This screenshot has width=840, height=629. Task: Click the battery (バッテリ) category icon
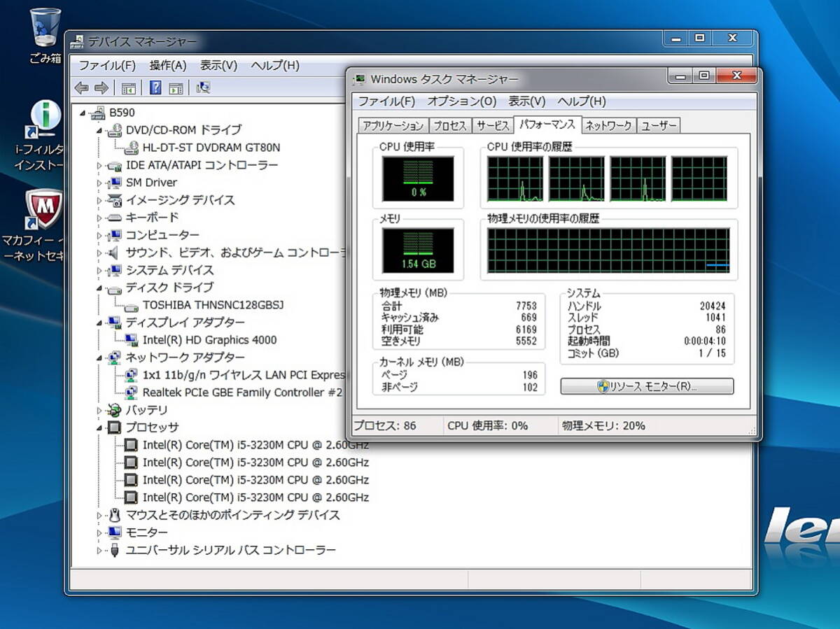point(114,410)
